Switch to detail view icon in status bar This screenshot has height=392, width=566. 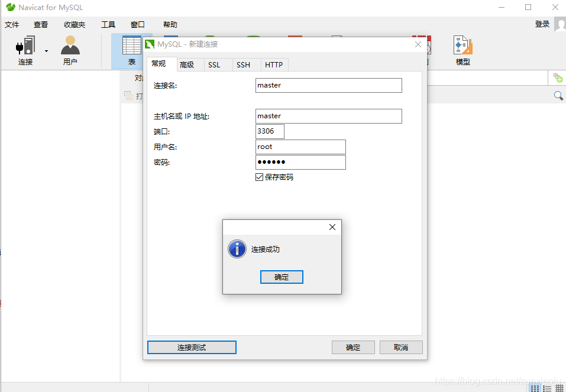click(x=559, y=388)
